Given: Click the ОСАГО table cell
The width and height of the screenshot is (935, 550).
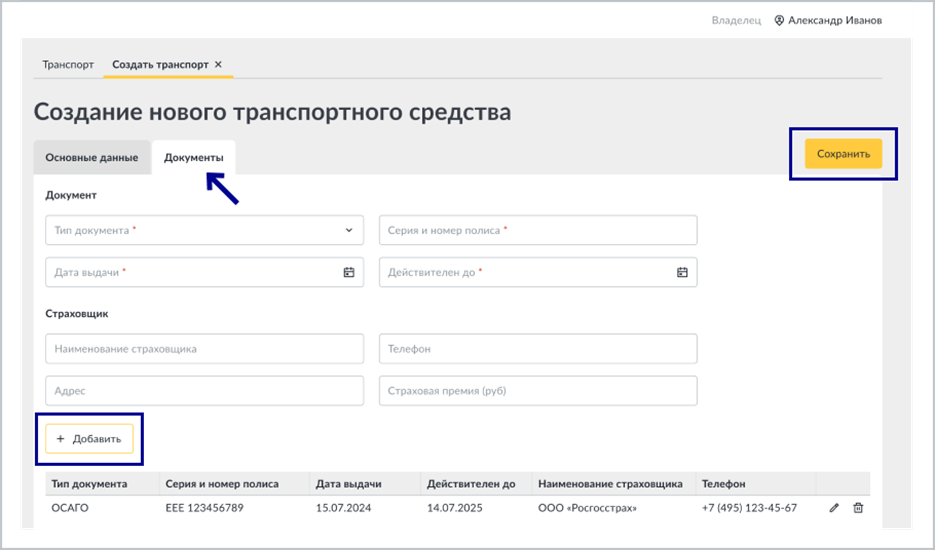Looking at the screenshot, I should 70,508.
